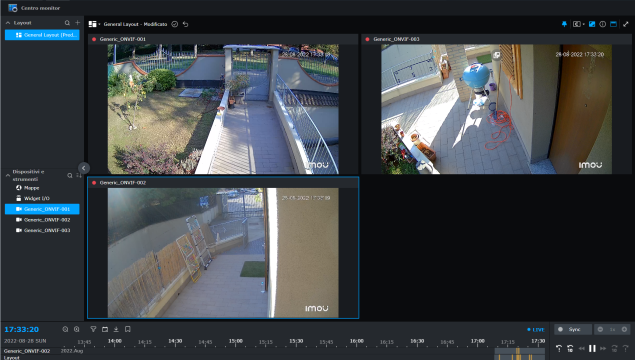This screenshot has height=360, width=635.
Task: Click the recorded segment on timeline track
Action: pyautogui.click(x=520, y=351)
